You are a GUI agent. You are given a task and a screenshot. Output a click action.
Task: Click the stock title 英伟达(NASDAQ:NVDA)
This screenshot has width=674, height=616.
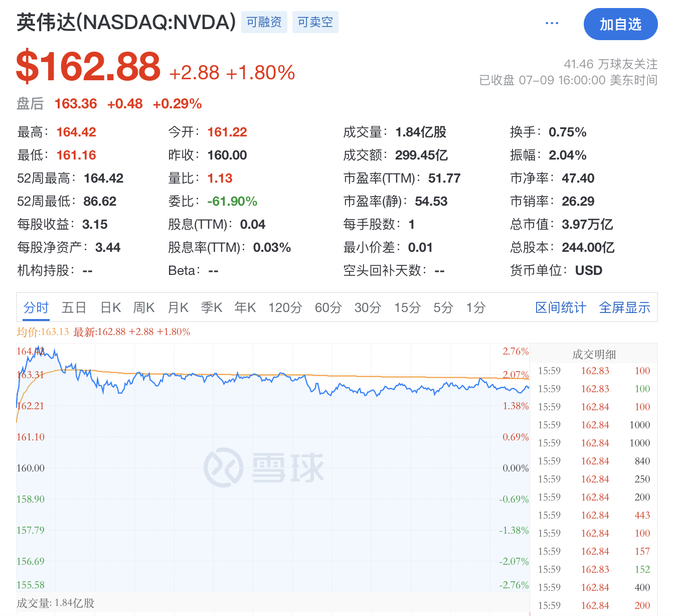tap(126, 23)
